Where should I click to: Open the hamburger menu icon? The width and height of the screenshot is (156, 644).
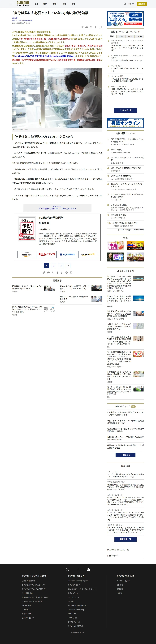(11, 4)
